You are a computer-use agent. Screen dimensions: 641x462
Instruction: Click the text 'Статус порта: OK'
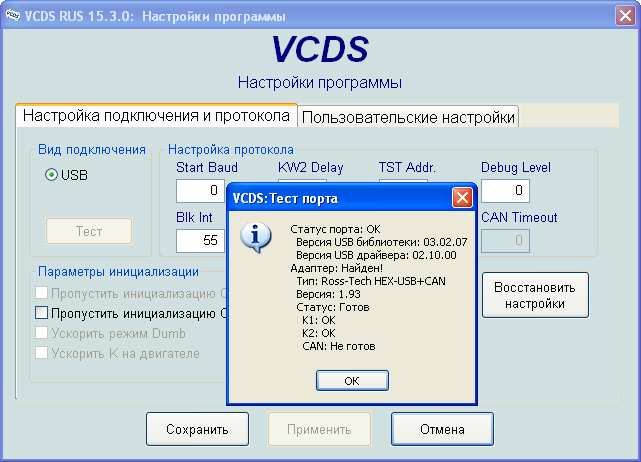pos(335,229)
